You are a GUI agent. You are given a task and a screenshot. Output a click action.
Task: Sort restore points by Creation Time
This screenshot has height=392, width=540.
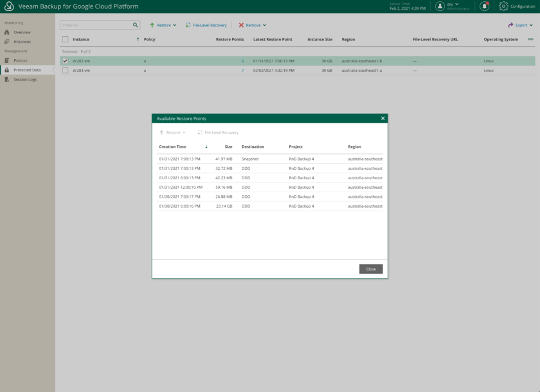[173, 147]
